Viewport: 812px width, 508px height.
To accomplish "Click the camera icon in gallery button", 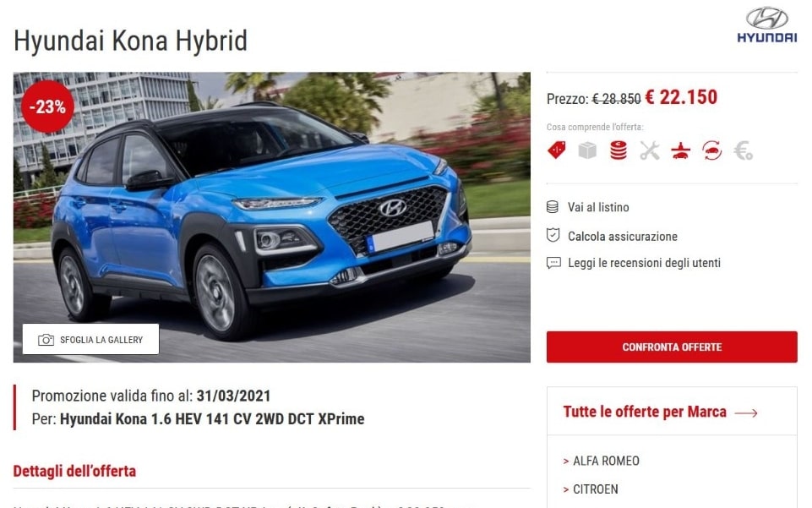I will coord(46,340).
